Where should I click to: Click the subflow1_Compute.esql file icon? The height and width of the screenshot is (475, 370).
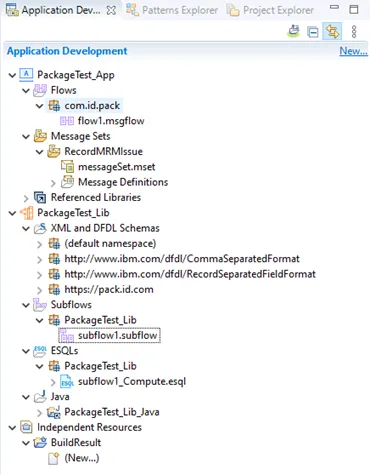tap(67, 381)
